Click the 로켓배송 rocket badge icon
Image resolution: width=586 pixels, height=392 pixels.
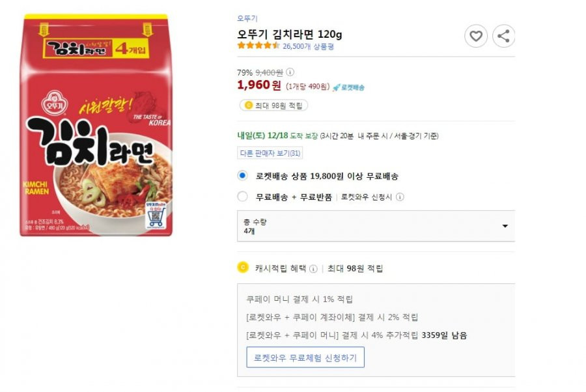click(x=348, y=87)
